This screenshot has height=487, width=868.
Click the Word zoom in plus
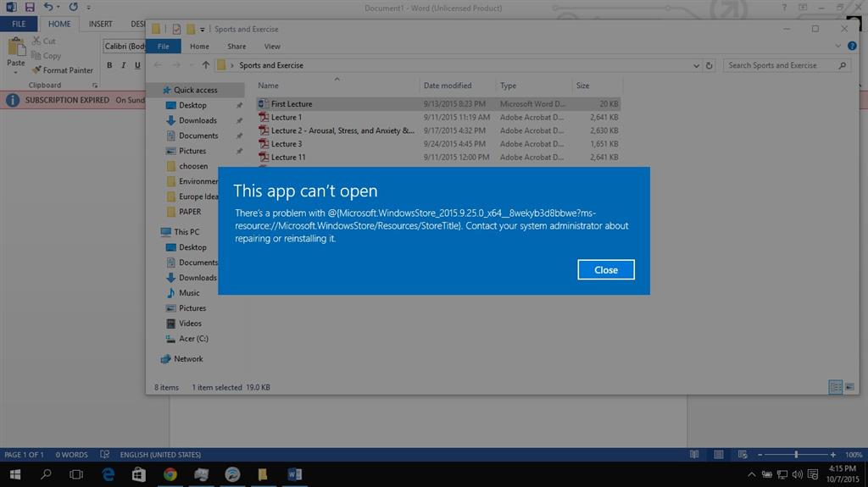[832, 454]
